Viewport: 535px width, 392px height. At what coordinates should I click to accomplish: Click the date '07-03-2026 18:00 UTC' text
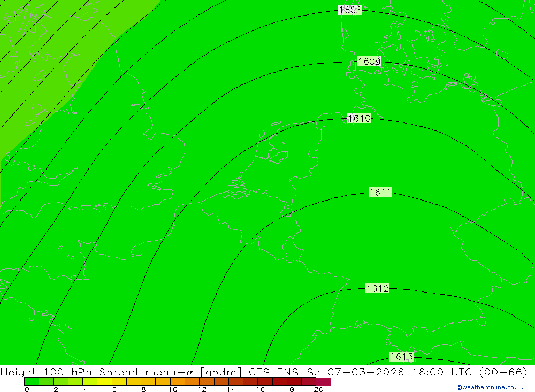[x=400, y=372]
